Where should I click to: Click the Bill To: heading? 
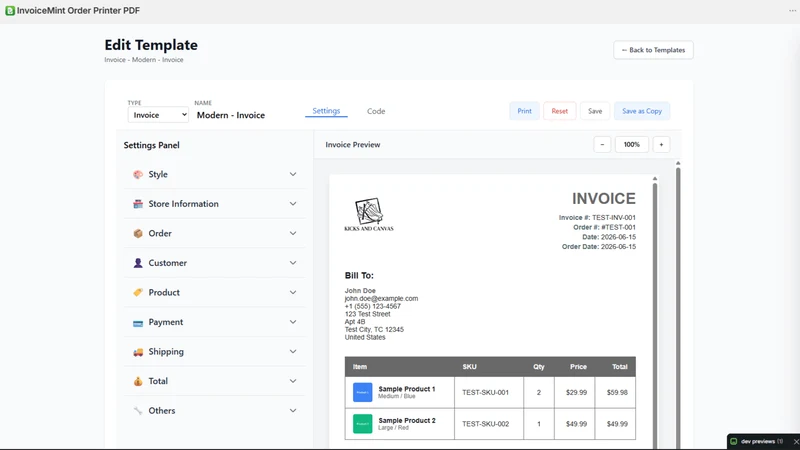(x=359, y=276)
